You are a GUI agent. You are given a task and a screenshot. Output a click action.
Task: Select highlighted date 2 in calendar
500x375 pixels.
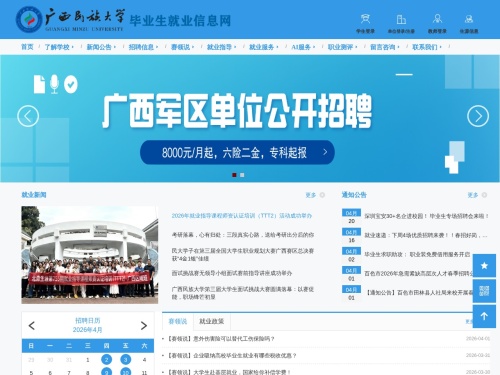point(107,360)
